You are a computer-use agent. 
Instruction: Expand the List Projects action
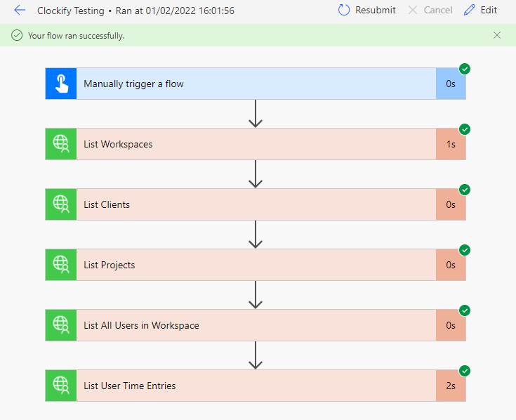tap(256, 265)
